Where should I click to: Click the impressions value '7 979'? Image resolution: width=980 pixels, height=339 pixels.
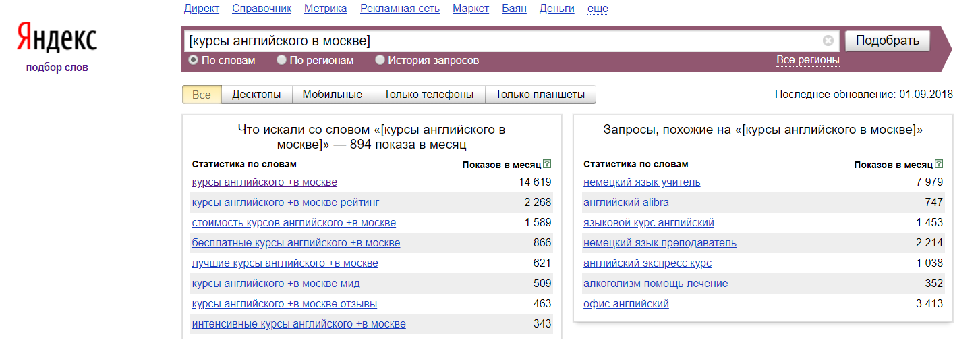pyautogui.click(x=929, y=182)
